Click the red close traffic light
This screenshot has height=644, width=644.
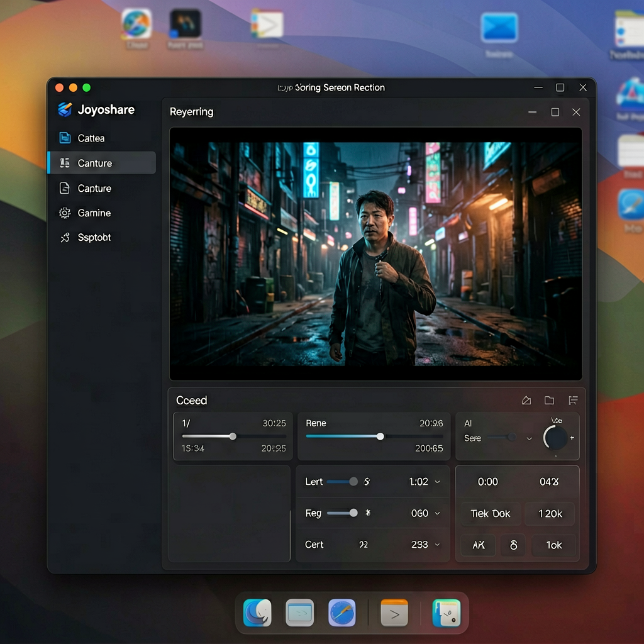(59, 87)
